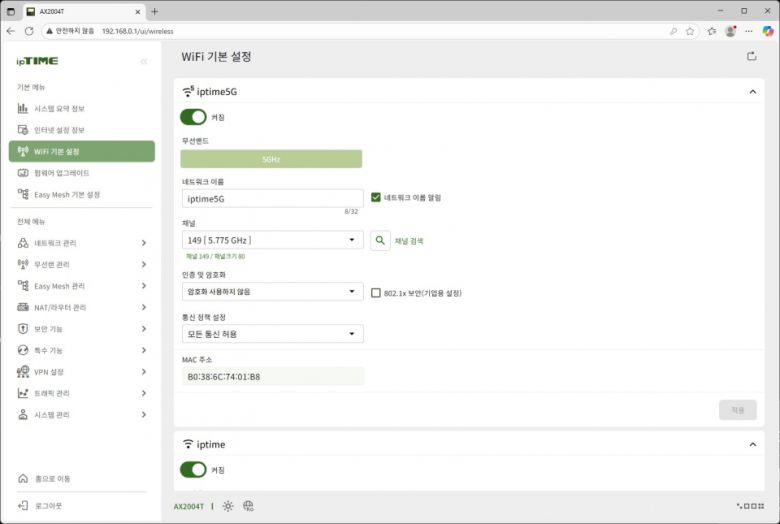
Task: Click the AX2004T browser tab
Action: 84,11
